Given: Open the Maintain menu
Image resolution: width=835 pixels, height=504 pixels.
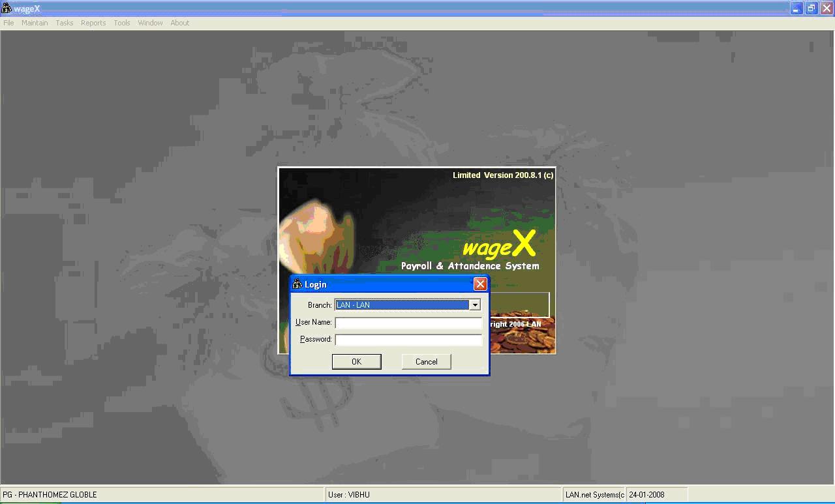Looking at the screenshot, I should (35, 23).
